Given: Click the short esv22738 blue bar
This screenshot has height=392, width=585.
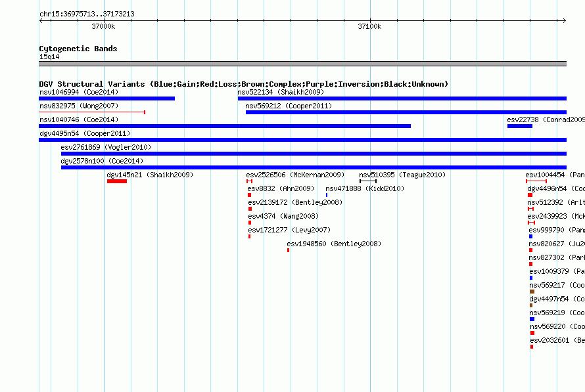Looking at the screenshot, I should tap(520, 126).
